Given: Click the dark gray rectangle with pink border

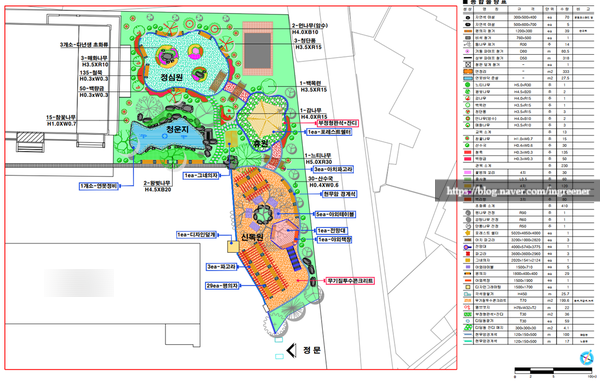Looking at the screenshot, I should [258, 49].
